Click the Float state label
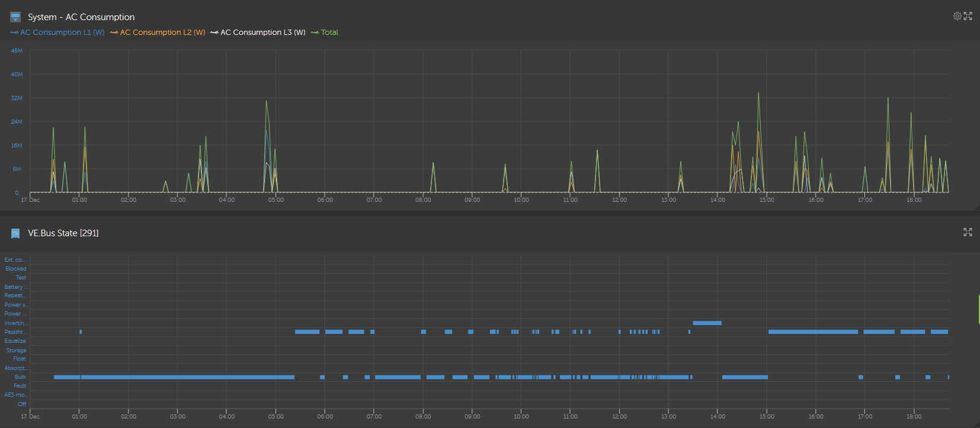The image size is (980, 428). click(x=20, y=359)
